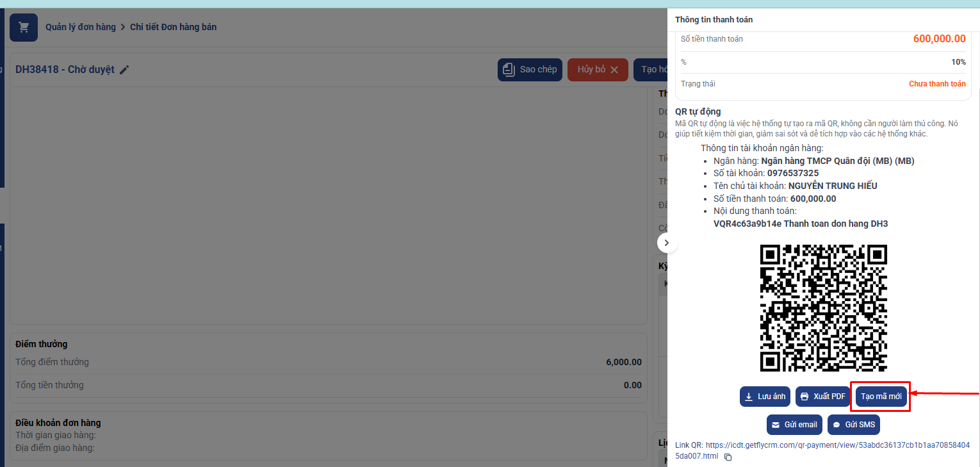Click the Gửi email button
Screen dimensions: 980x467
(794, 425)
